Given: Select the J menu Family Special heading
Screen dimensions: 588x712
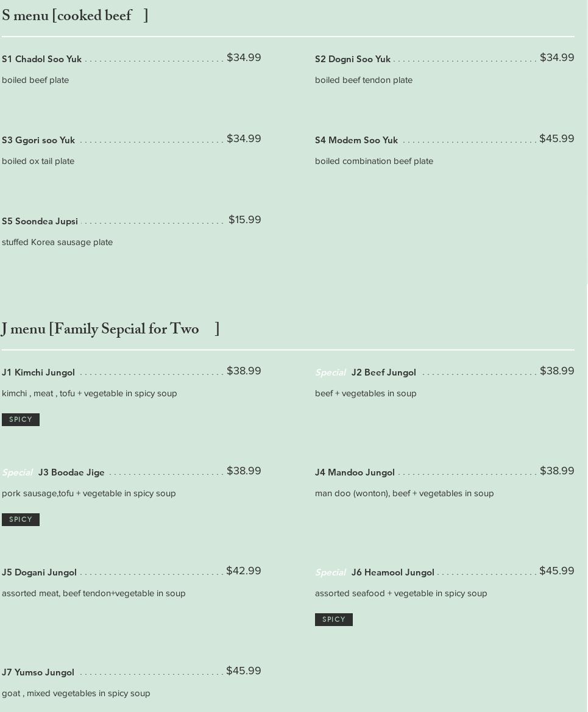Looking at the screenshot, I should (110, 329).
